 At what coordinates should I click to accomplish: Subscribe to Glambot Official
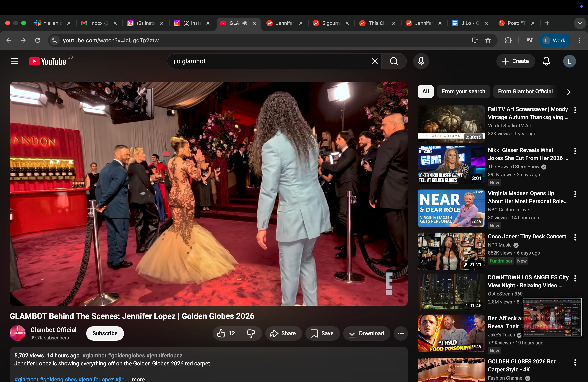point(105,333)
